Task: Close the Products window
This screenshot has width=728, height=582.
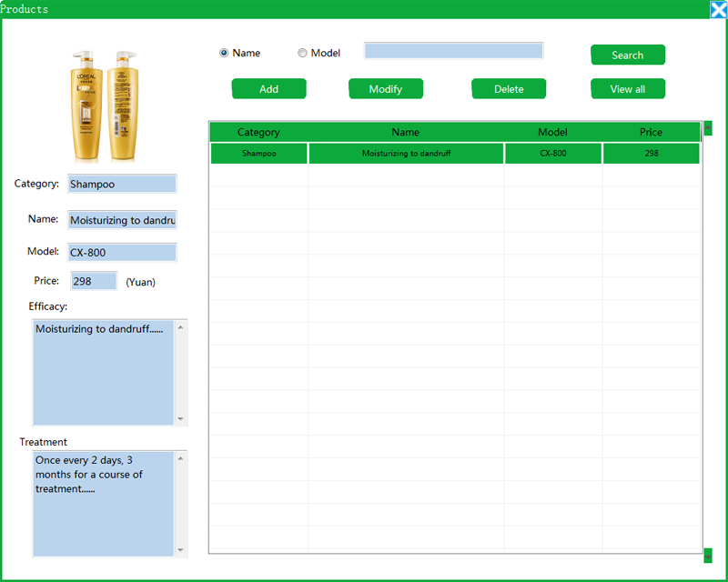Action: (718, 9)
